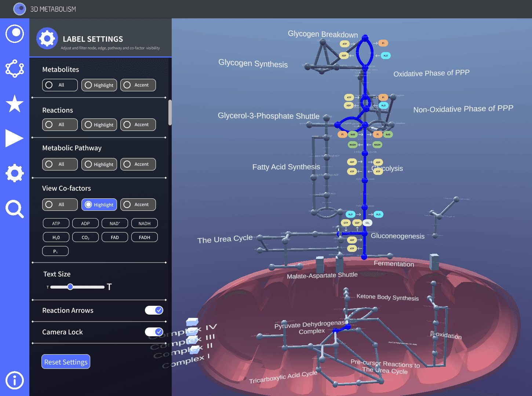Set Metabolic Pathway to Highlight
This screenshot has height=396, width=532.
[99, 164]
